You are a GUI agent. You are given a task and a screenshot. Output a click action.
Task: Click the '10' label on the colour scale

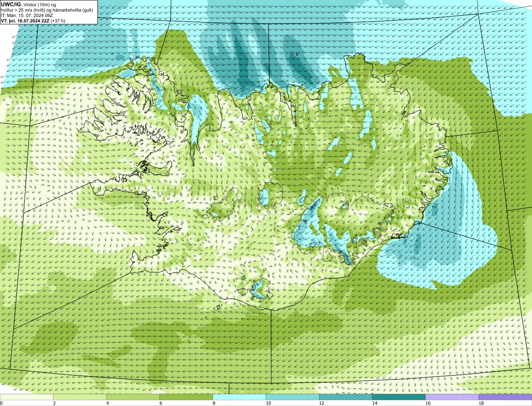pos(268,403)
